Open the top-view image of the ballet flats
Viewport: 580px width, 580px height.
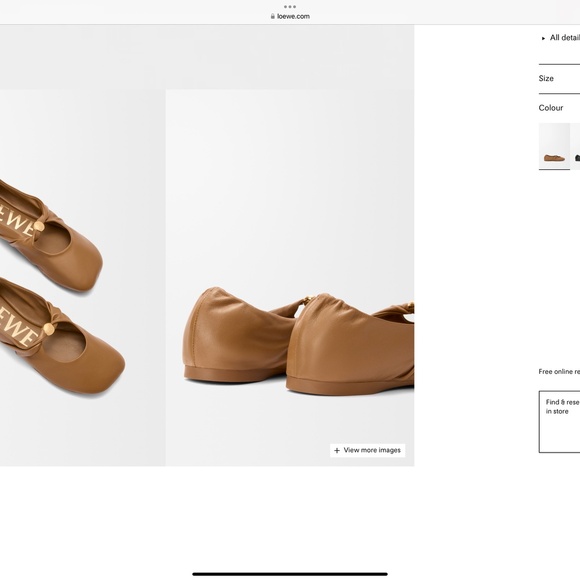(x=82, y=278)
